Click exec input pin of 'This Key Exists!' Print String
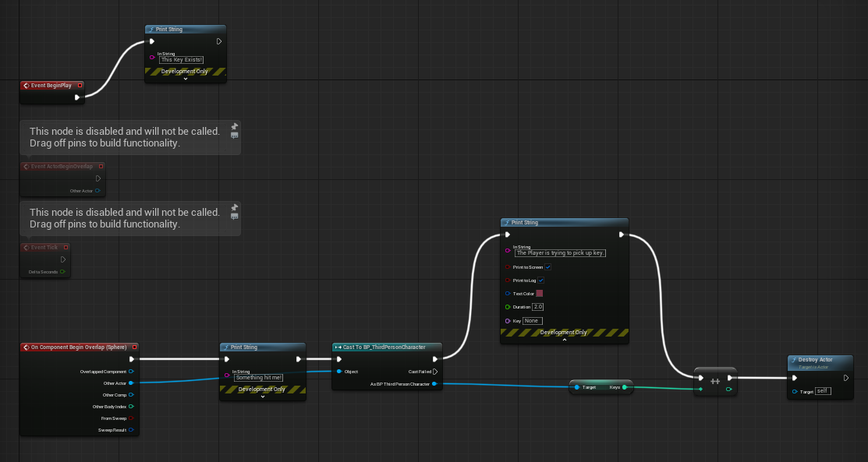Image resolution: width=868 pixels, height=462 pixels. coord(151,41)
